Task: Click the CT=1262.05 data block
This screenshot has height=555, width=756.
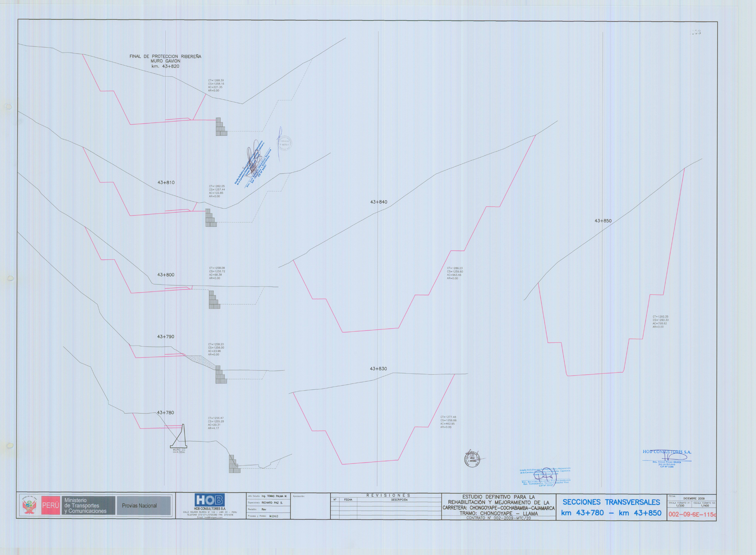Action: (217, 191)
